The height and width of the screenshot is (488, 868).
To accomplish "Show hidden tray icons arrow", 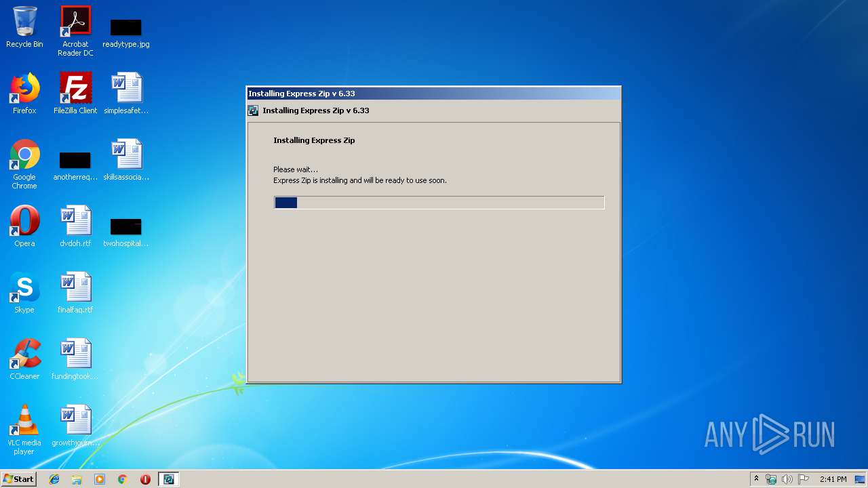I will pyautogui.click(x=756, y=479).
